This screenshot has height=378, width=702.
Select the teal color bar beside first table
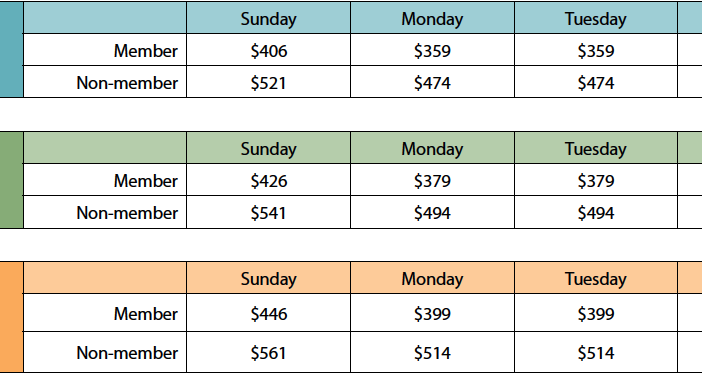(x=11, y=49)
